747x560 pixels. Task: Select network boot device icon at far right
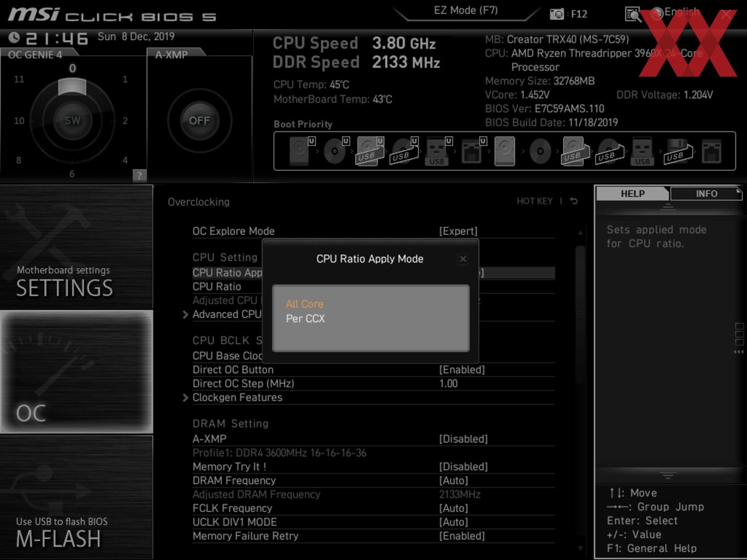(x=711, y=151)
